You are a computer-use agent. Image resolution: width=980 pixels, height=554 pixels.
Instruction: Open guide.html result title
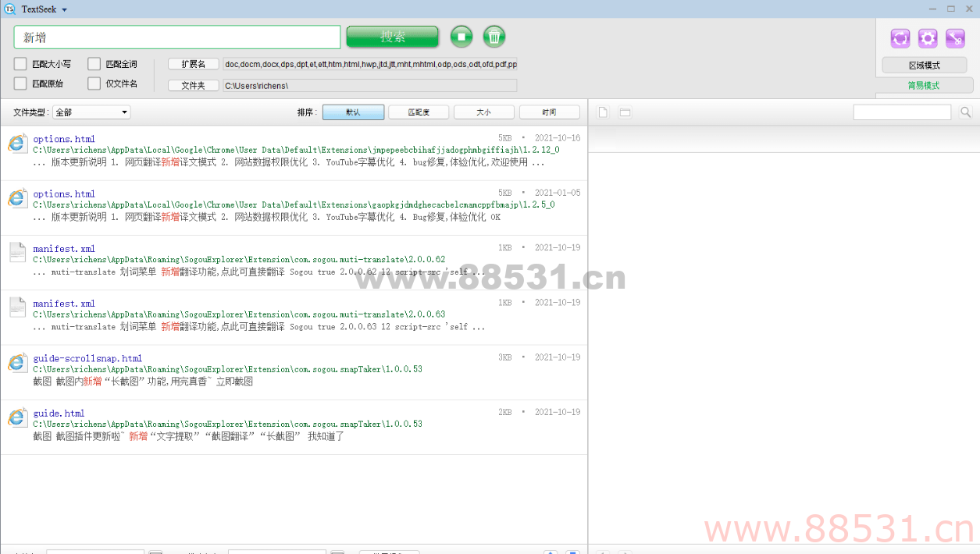59,413
